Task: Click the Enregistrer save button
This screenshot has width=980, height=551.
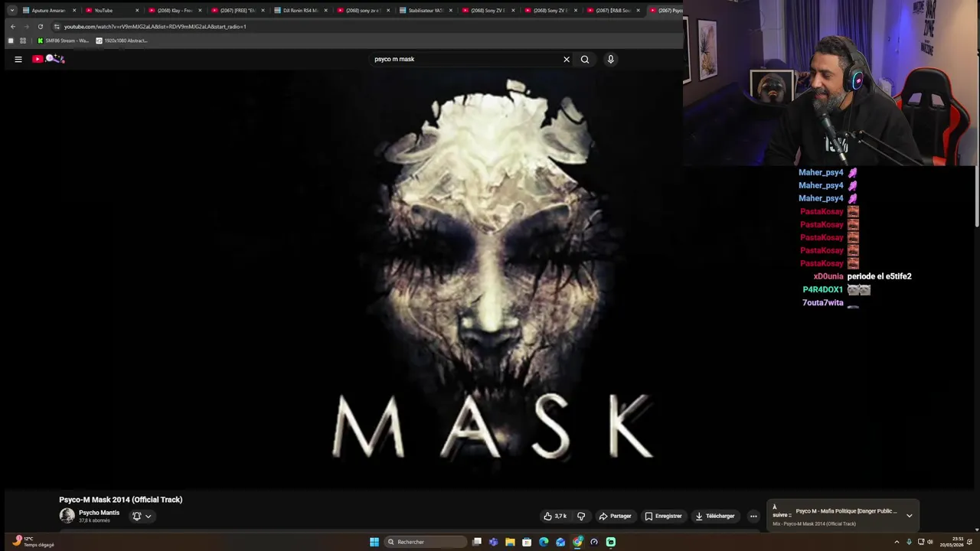Action: point(663,516)
